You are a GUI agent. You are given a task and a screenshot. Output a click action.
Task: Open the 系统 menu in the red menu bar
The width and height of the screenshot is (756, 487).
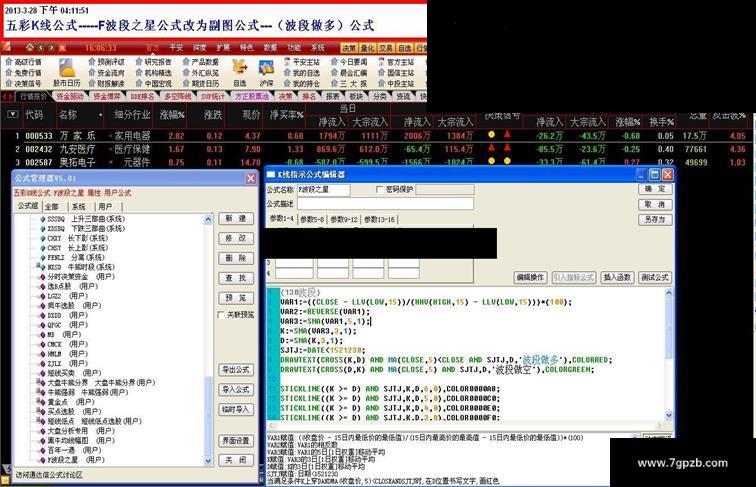318,47
